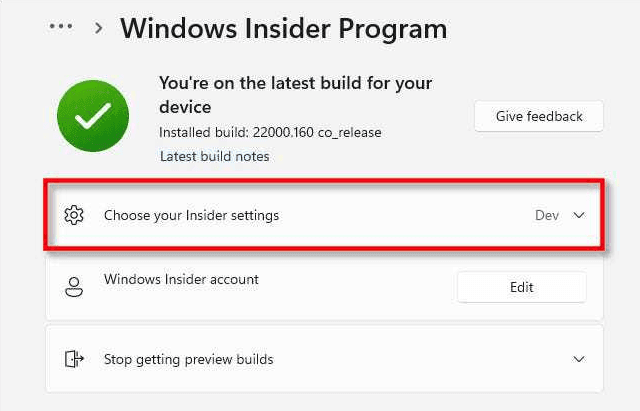
Task: Open the breadcrumb ellipsis menu
Action: [61, 27]
